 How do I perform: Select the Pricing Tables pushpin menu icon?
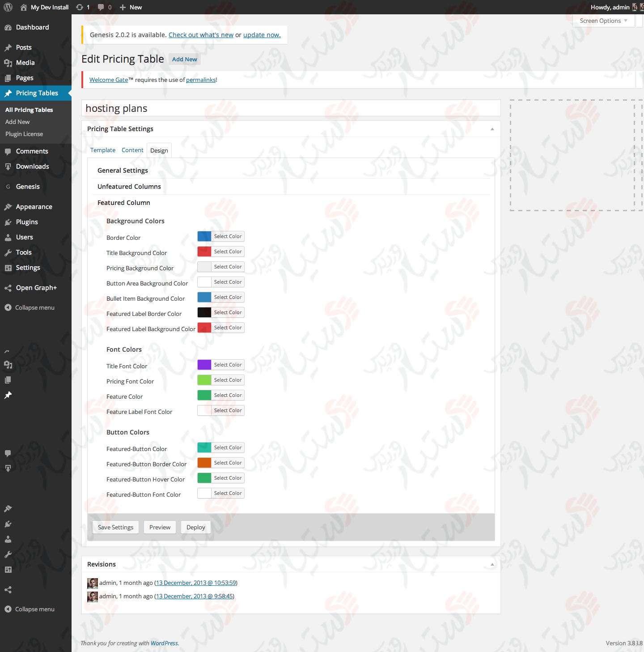(x=8, y=93)
